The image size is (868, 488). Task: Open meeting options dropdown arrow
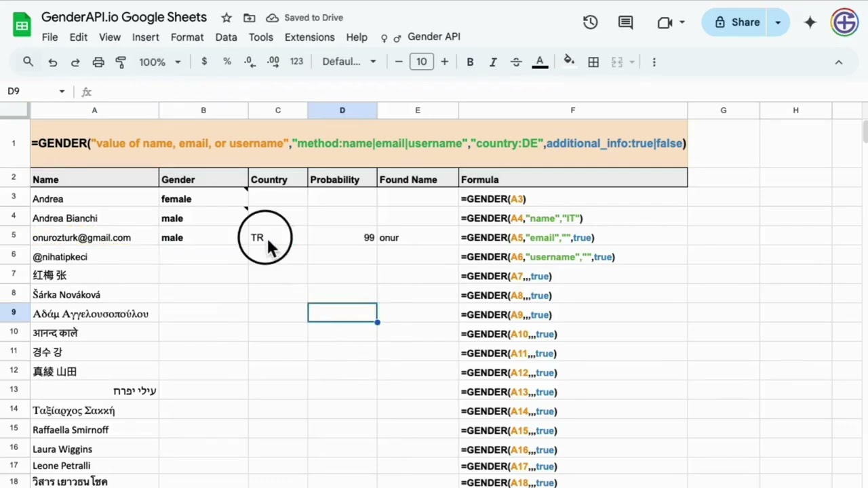click(682, 22)
